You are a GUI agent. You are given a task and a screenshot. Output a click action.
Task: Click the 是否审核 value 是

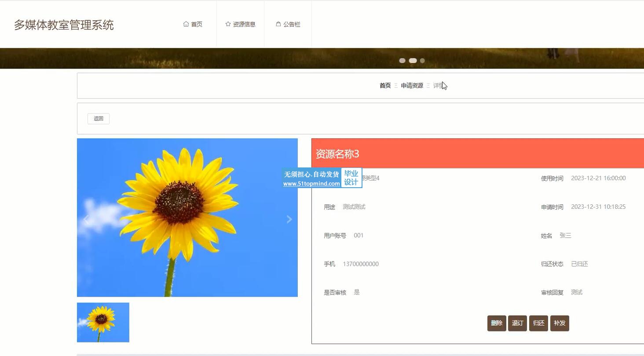tap(357, 292)
